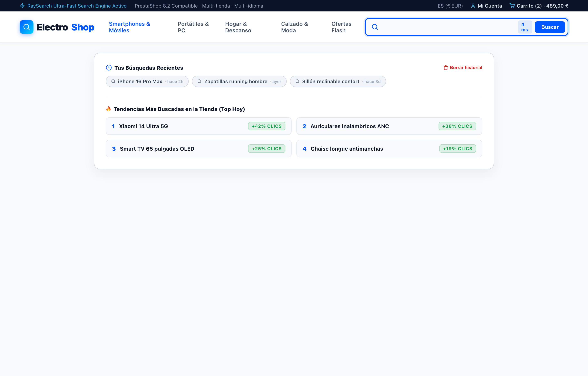Open Portátiles & PC category
588x376 pixels.
193,27
